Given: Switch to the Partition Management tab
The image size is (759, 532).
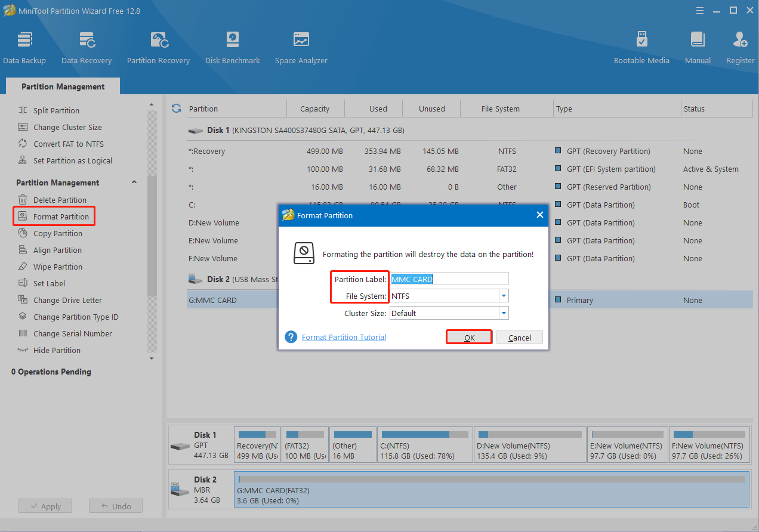Looking at the screenshot, I should coord(62,86).
